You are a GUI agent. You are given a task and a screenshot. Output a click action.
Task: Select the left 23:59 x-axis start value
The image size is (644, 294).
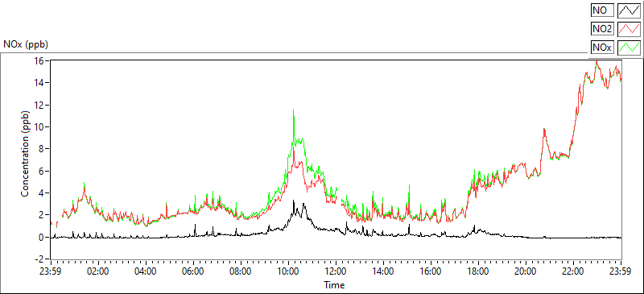[x=51, y=271]
